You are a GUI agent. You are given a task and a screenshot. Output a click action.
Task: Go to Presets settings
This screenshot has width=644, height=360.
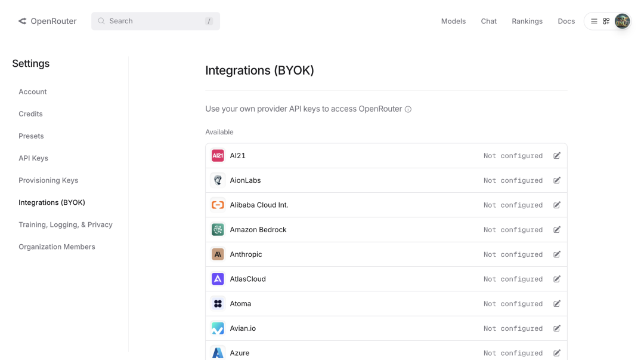tap(31, 136)
